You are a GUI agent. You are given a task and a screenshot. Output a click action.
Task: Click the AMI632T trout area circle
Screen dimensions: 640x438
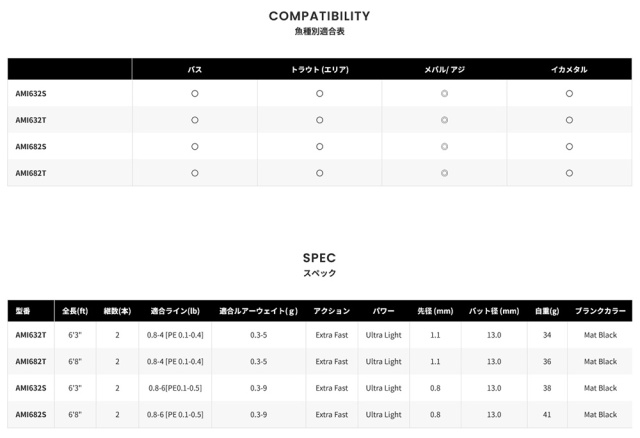click(320, 120)
